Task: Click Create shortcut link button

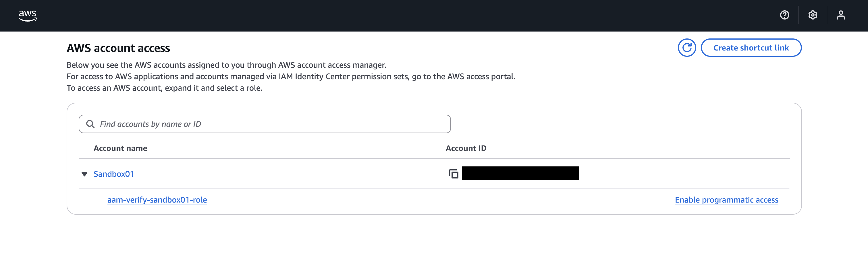Action: [751, 48]
